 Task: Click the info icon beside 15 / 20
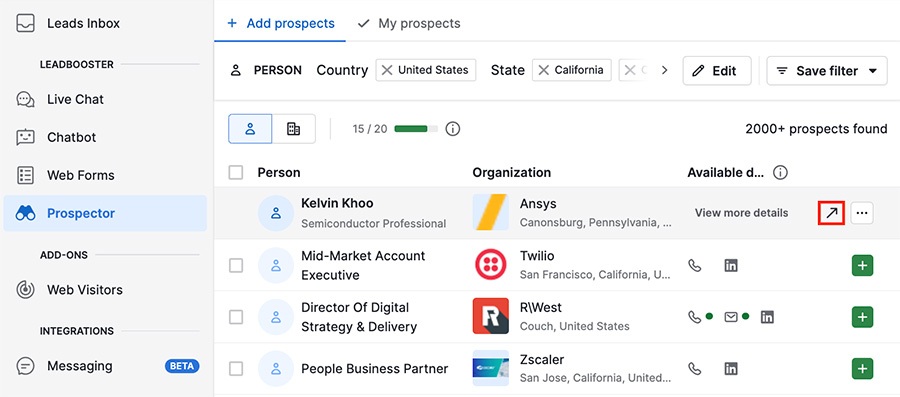[x=453, y=129]
